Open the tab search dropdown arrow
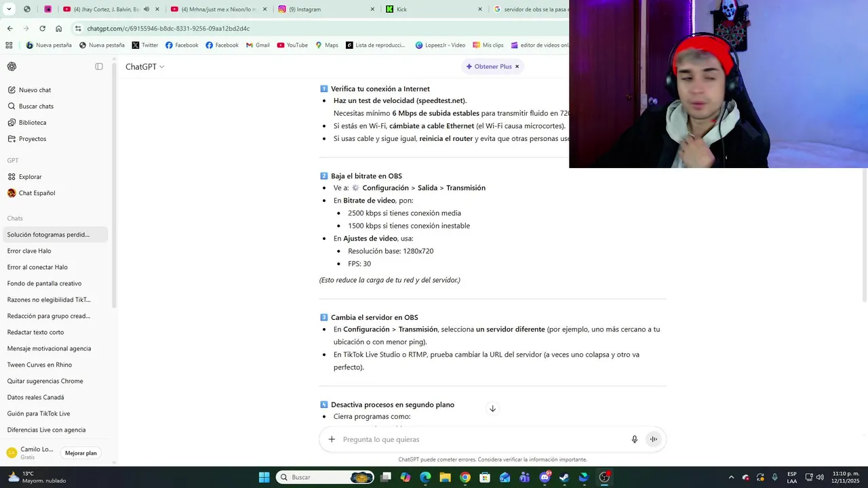This screenshot has height=488, width=868. (9, 9)
